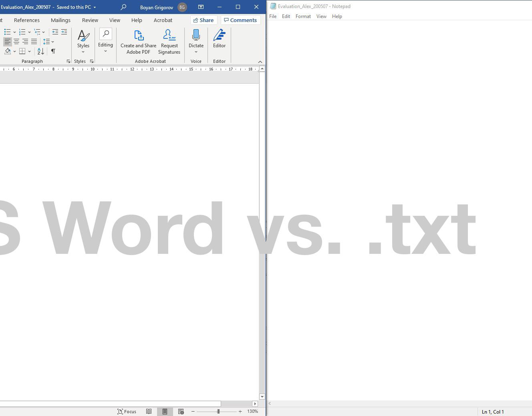The width and height of the screenshot is (532, 416).
Task: Click the Increase Indent icon
Action: pyautogui.click(x=64, y=32)
